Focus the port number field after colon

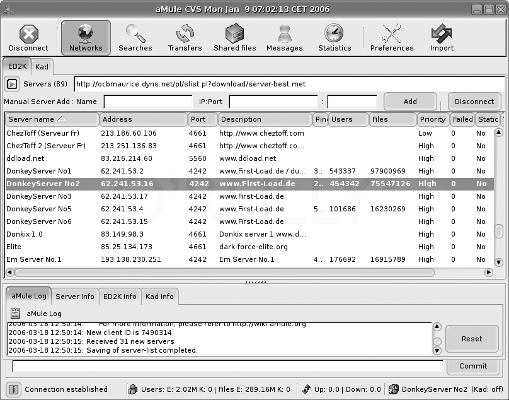[x=352, y=102]
